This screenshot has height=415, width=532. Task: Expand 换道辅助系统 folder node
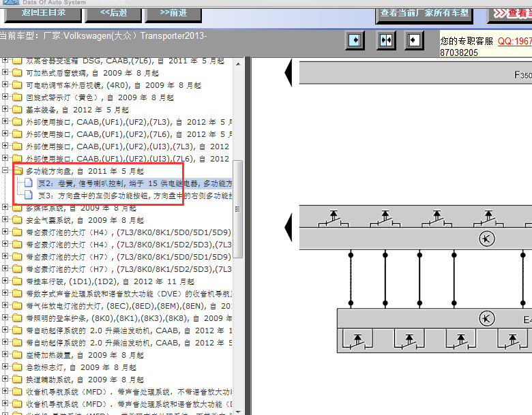point(5,378)
